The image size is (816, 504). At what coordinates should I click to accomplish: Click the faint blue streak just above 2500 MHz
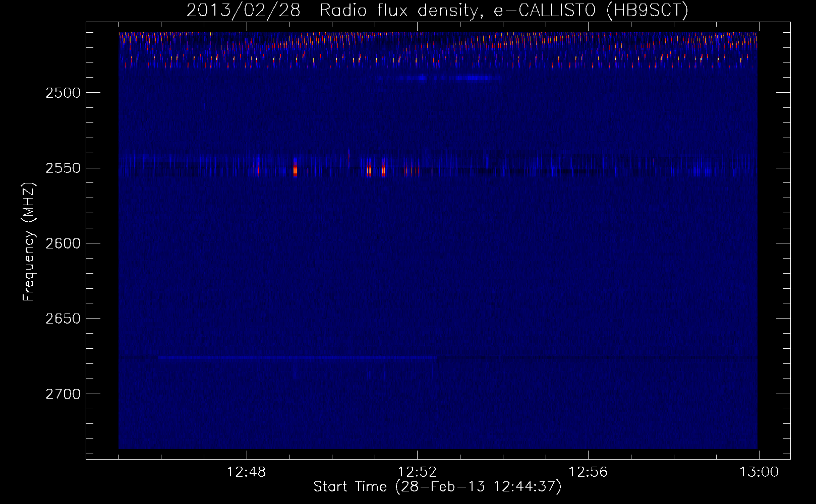(x=438, y=78)
